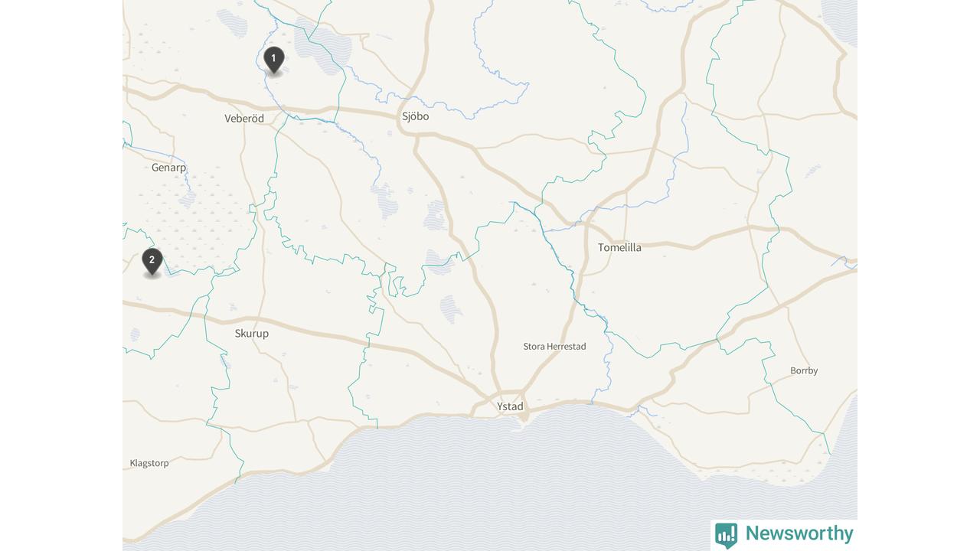Click the Borrby place label
The height and width of the screenshot is (551, 980).
[804, 370]
